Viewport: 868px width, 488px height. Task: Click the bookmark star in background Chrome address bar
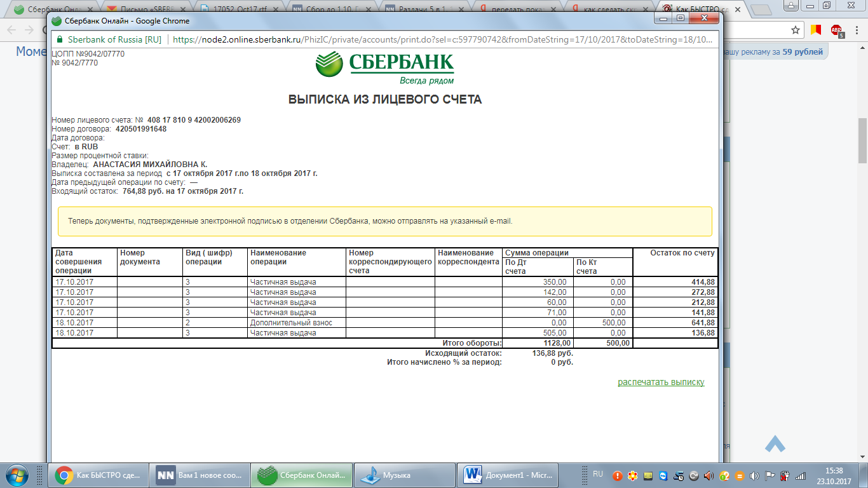(795, 30)
